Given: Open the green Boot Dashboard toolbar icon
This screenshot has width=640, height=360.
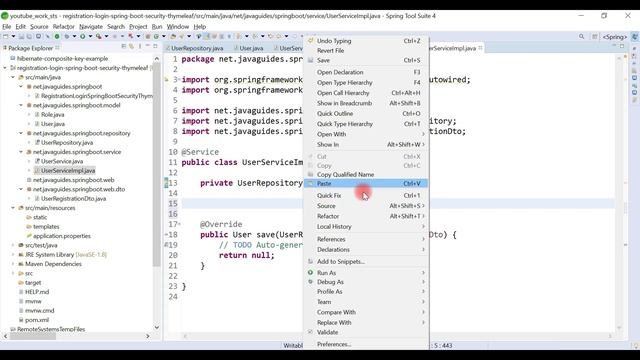Looking at the screenshot, I should (57, 36).
